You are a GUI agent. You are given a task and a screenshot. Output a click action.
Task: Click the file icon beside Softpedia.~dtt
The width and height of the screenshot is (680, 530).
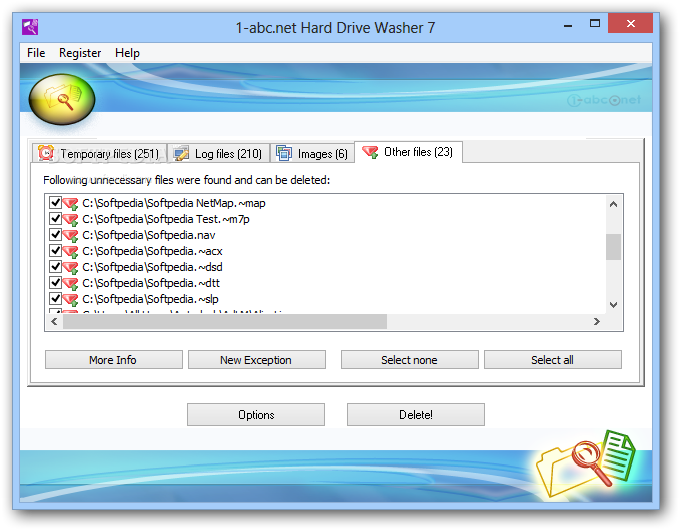click(x=70, y=284)
